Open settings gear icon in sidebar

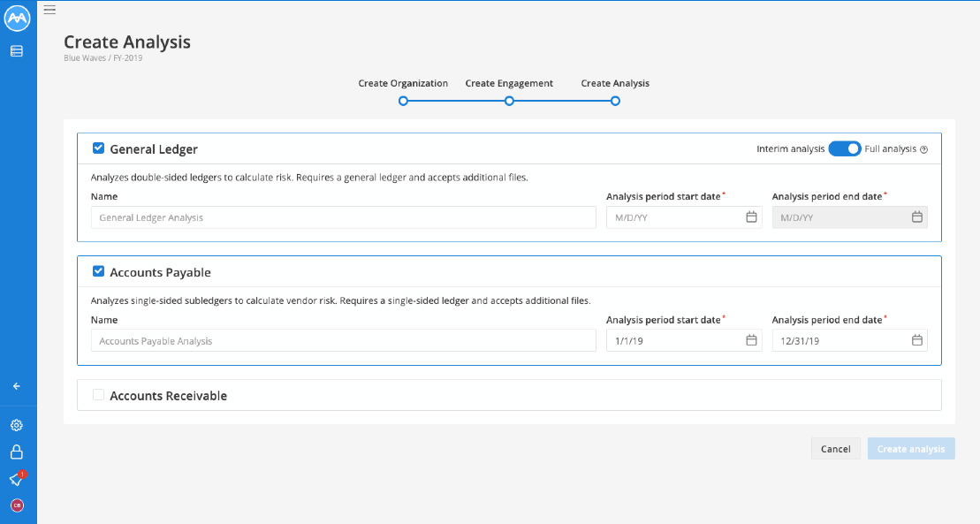pos(17,425)
